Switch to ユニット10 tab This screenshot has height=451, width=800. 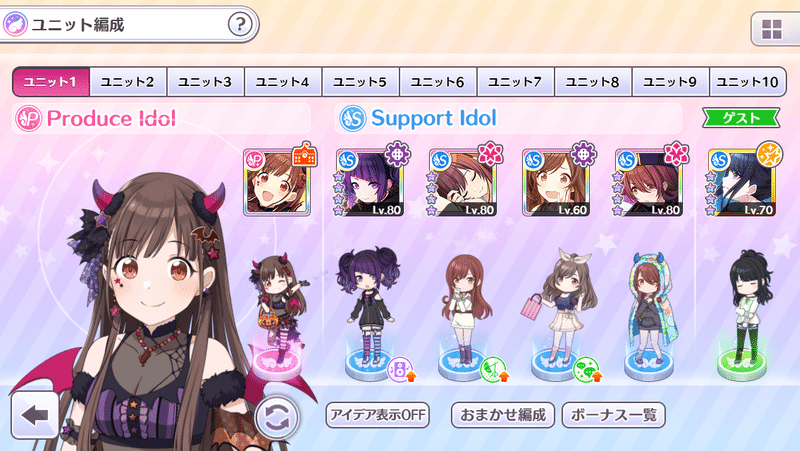pos(747,82)
